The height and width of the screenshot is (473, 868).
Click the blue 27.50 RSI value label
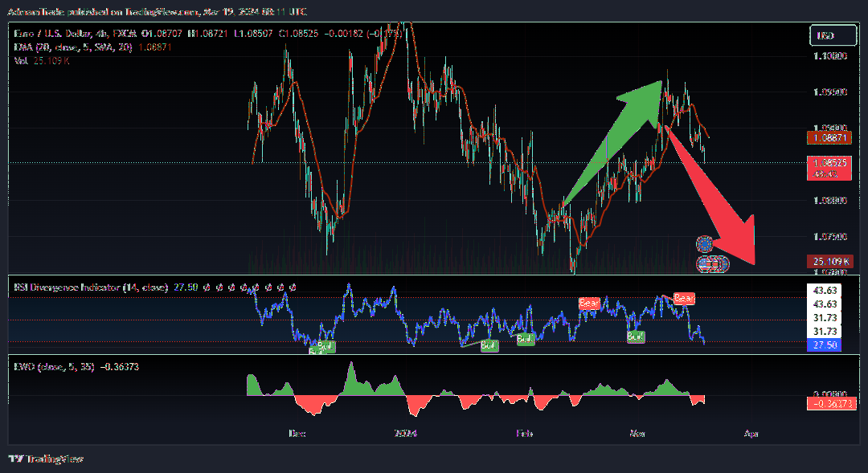(825, 345)
